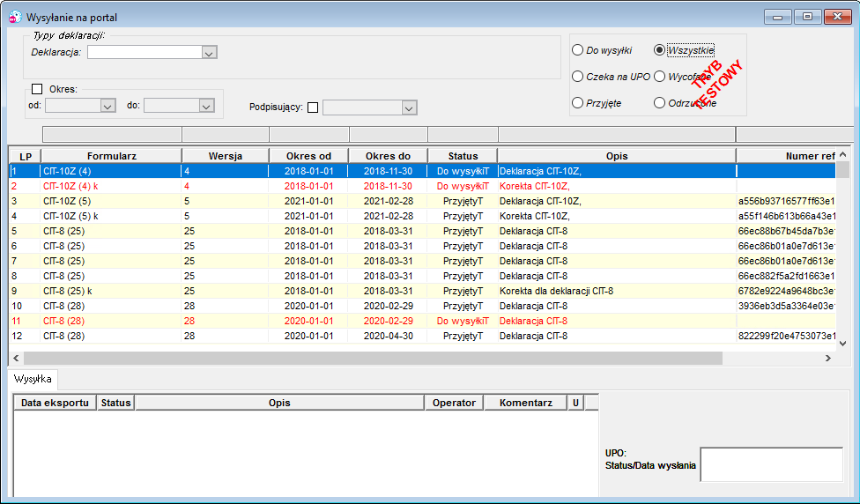Open the Podpisujący dropdown list
Screen dimensions: 860x504
[x=409, y=108]
